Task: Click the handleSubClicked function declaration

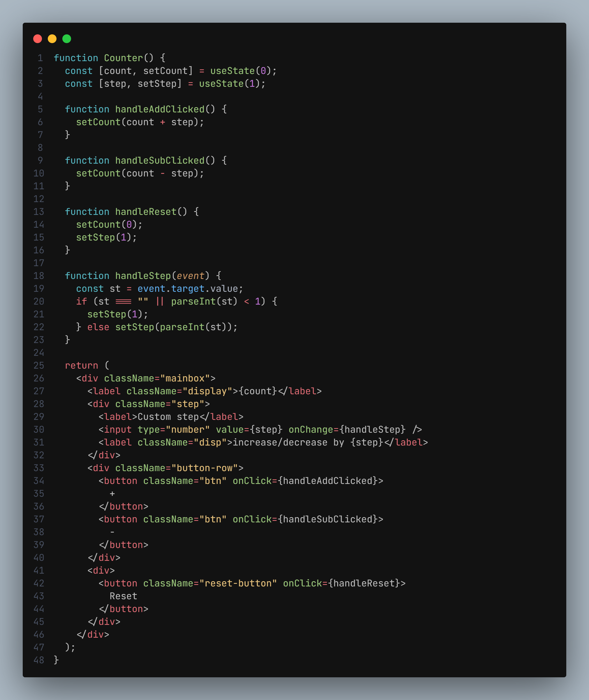Action: [x=160, y=160]
